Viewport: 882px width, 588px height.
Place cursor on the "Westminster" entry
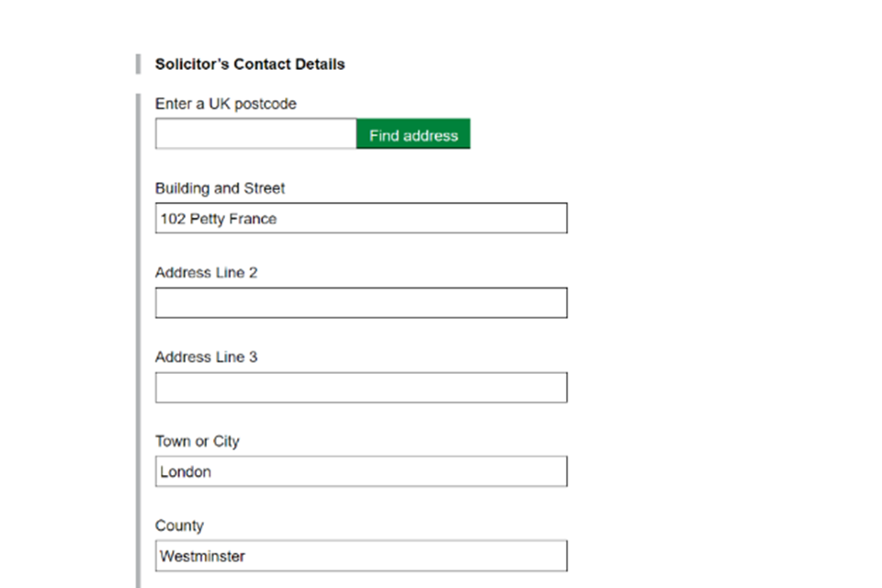point(202,556)
